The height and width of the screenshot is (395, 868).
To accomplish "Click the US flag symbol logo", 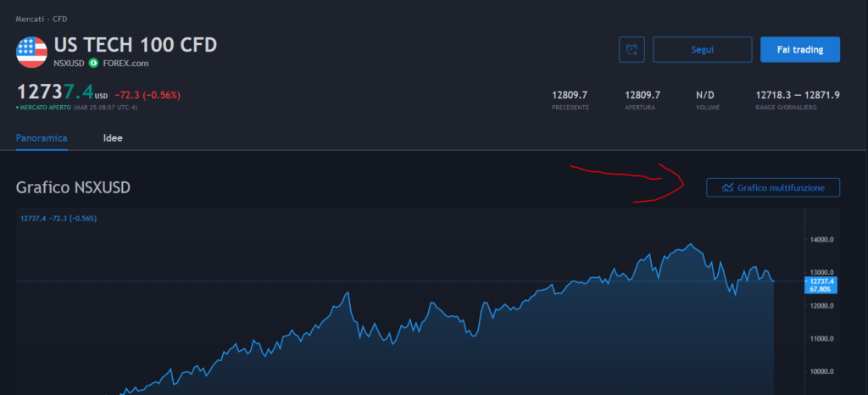I will (31, 52).
